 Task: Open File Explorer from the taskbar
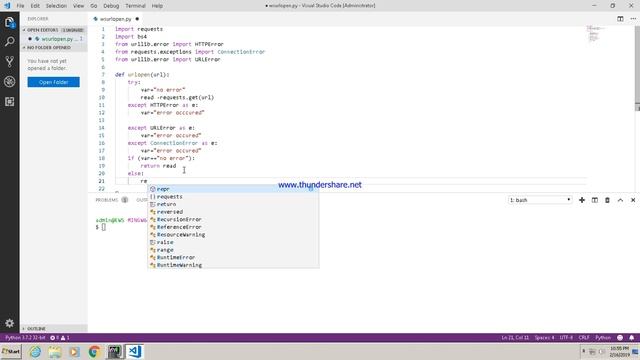point(55,351)
